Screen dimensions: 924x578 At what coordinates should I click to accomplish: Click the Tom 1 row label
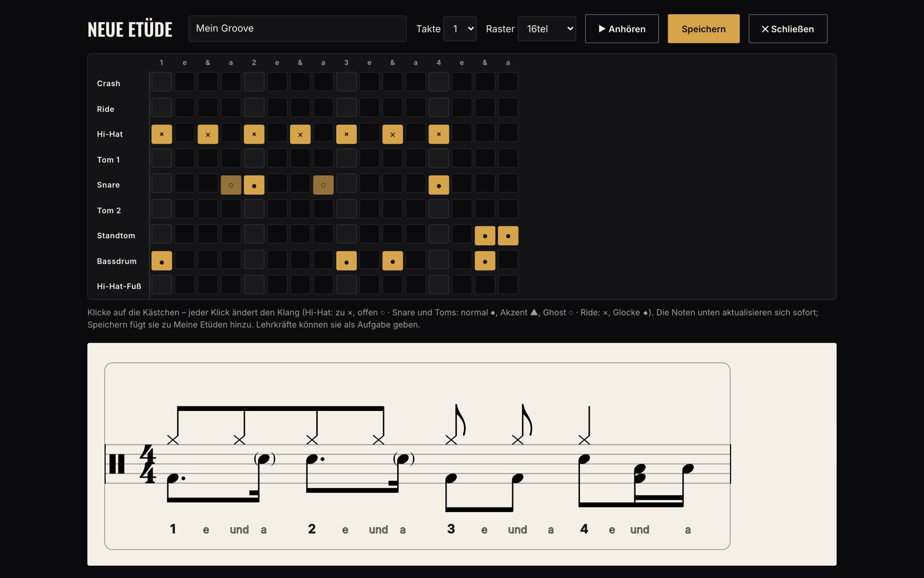pos(109,160)
